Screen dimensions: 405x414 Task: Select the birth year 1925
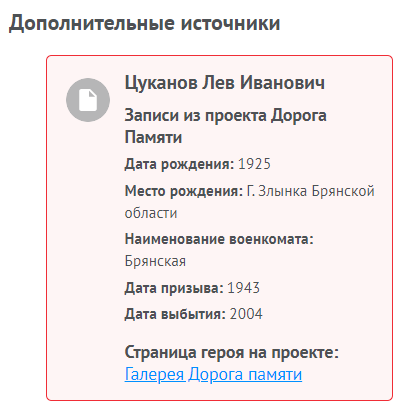(254, 164)
